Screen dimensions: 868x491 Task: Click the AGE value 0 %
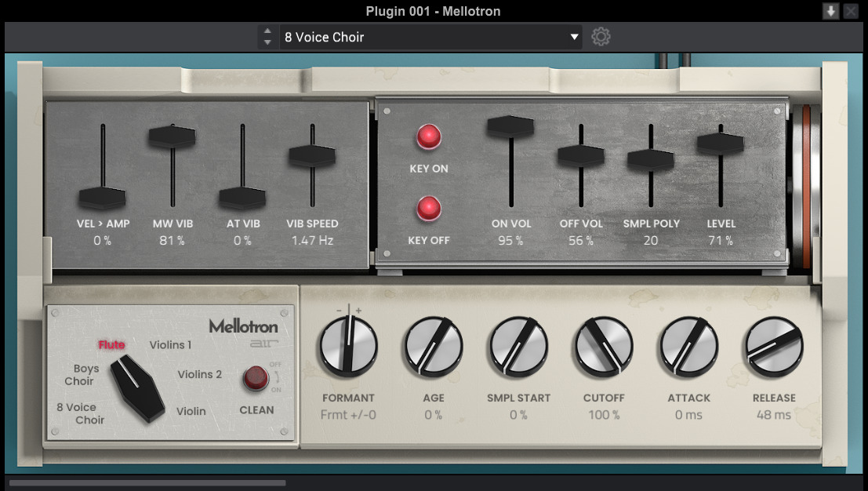(434, 415)
